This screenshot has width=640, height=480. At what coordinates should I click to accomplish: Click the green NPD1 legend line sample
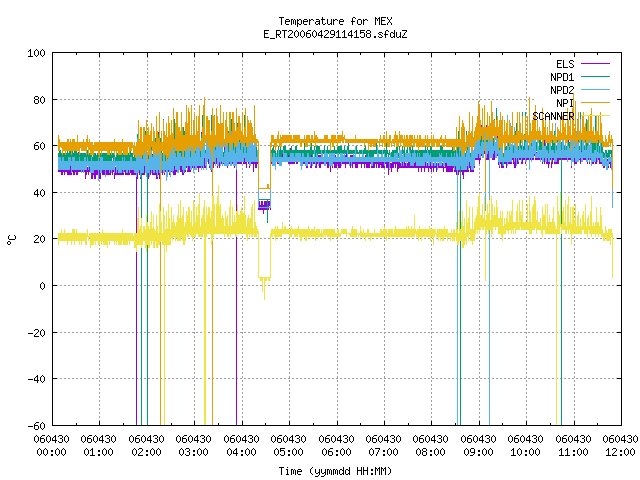(x=596, y=76)
